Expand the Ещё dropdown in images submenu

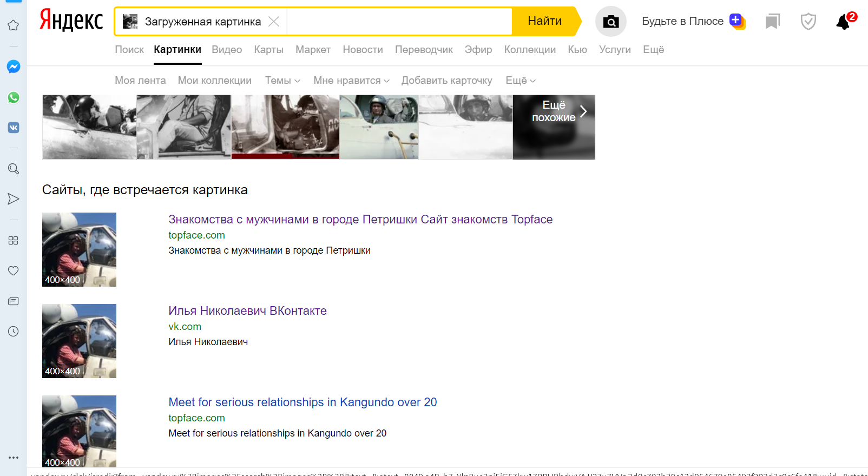coord(521,81)
